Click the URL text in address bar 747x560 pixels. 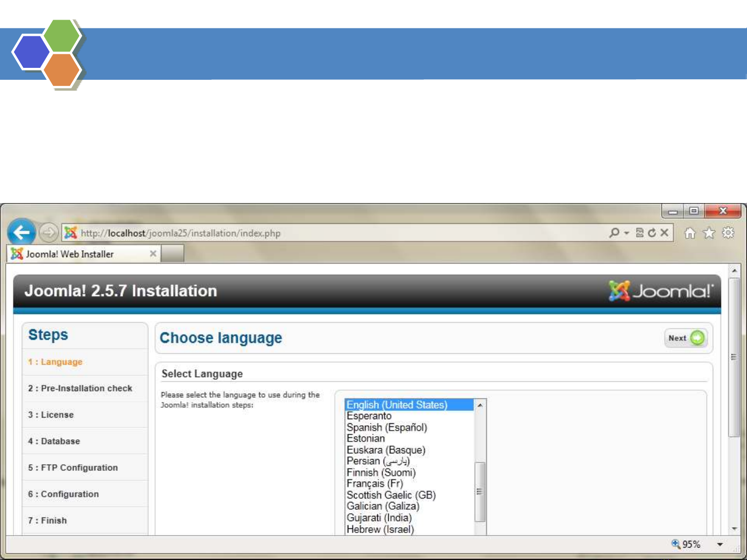180,233
